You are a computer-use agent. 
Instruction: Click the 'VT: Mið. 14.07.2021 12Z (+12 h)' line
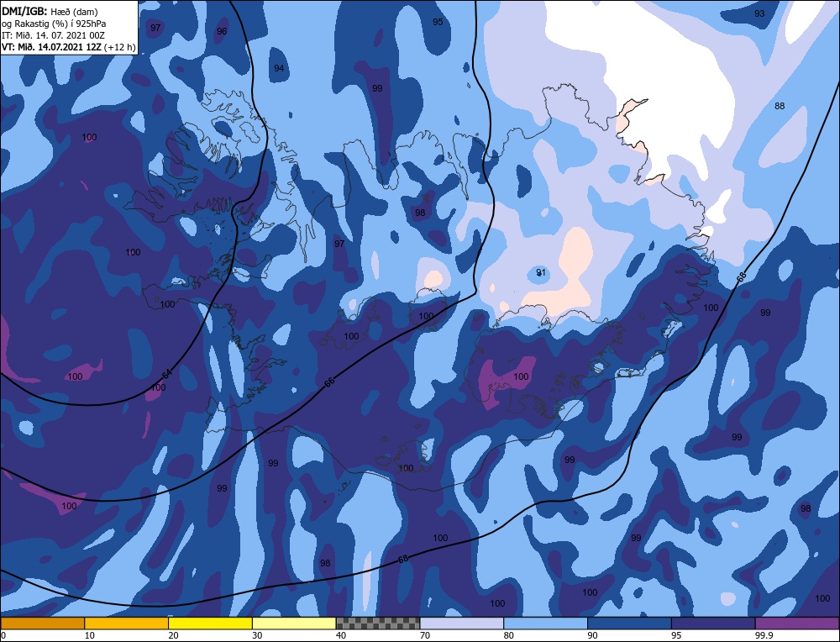click(x=68, y=47)
